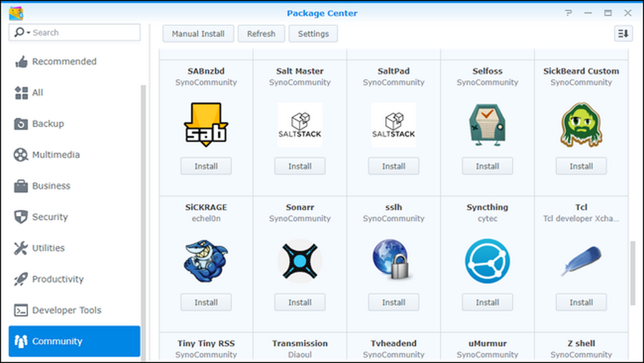The width and height of the screenshot is (644, 363).
Task: Click the uMurmur package title
Action: (x=487, y=343)
